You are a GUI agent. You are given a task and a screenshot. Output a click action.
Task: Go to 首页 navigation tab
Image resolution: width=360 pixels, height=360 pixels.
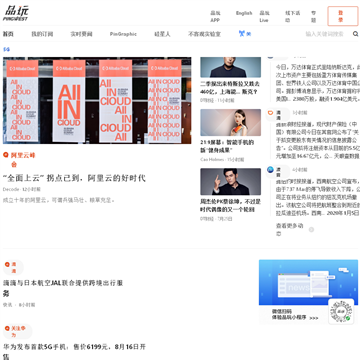tap(8, 34)
